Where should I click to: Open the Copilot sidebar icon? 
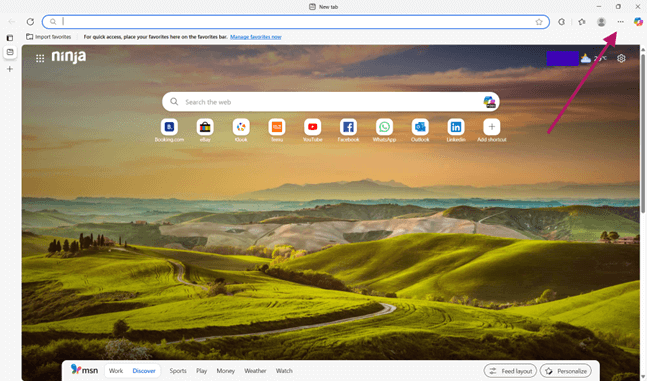[x=638, y=22]
